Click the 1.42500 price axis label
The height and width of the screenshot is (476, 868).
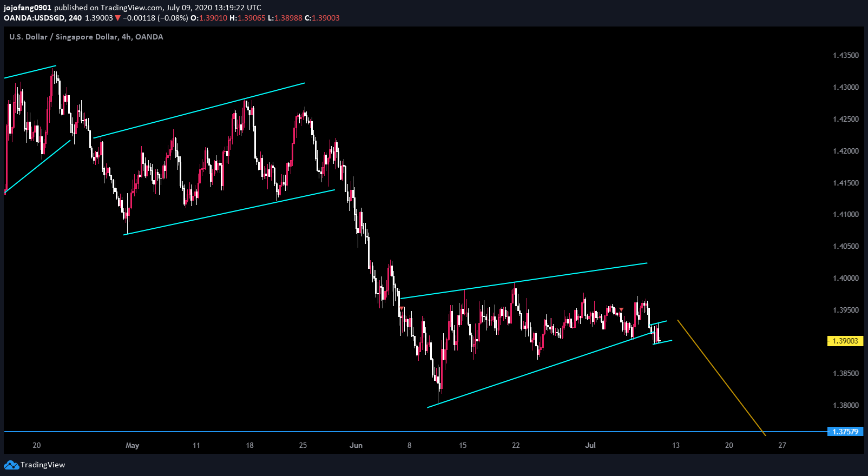[846, 119]
